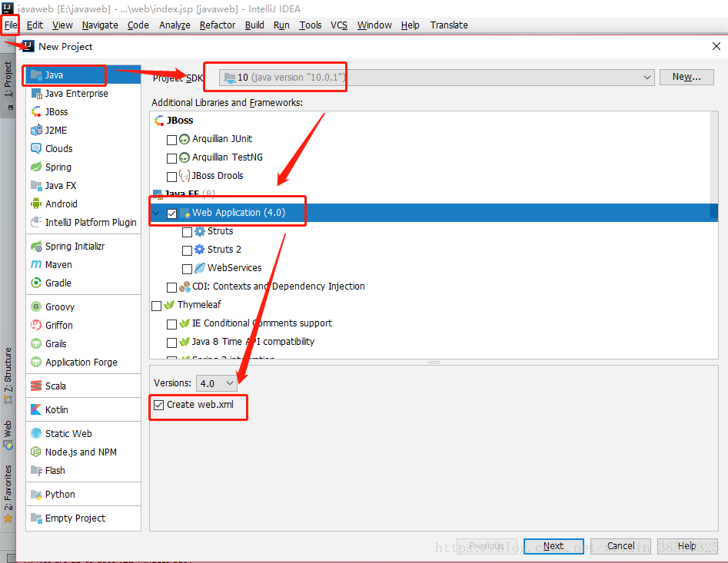The width and height of the screenshot is (728, 563).
Task: Open the Tools menu
Action: click(310, 25)
